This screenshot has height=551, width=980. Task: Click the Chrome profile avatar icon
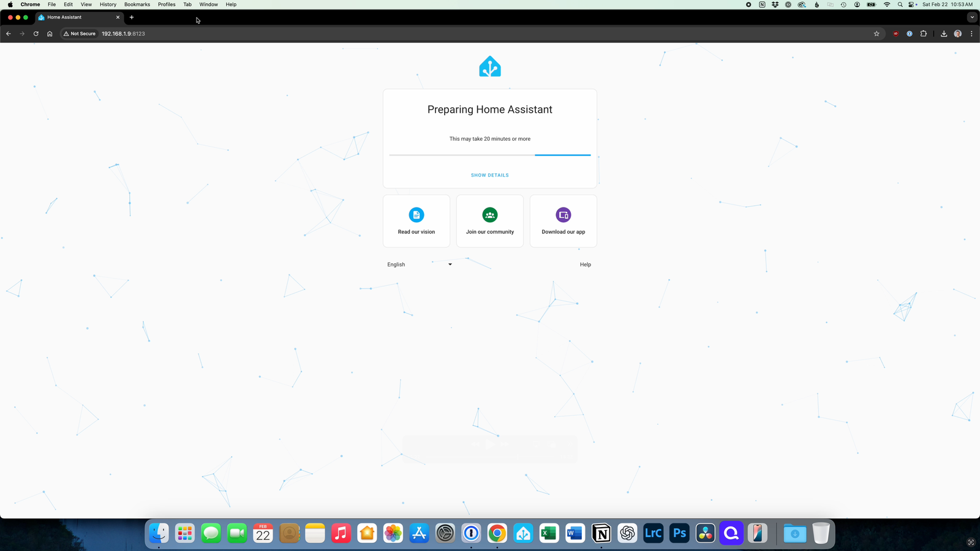pos(957,34)
